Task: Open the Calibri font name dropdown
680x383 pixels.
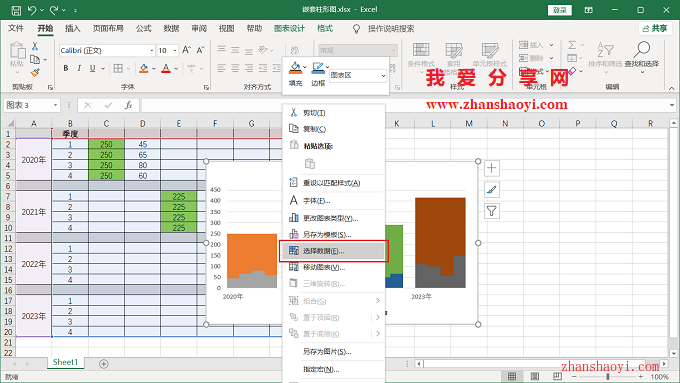Action: point(152,51)
